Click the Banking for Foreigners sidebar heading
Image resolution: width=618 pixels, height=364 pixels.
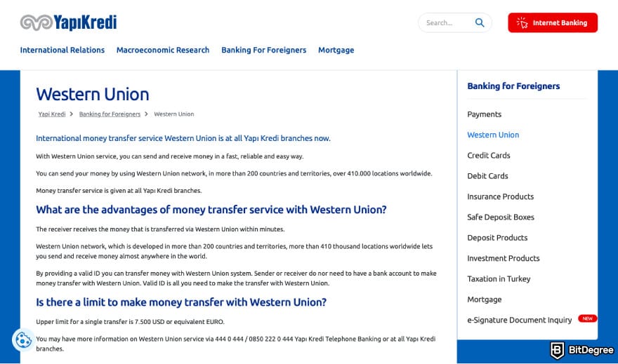[513, 86]
